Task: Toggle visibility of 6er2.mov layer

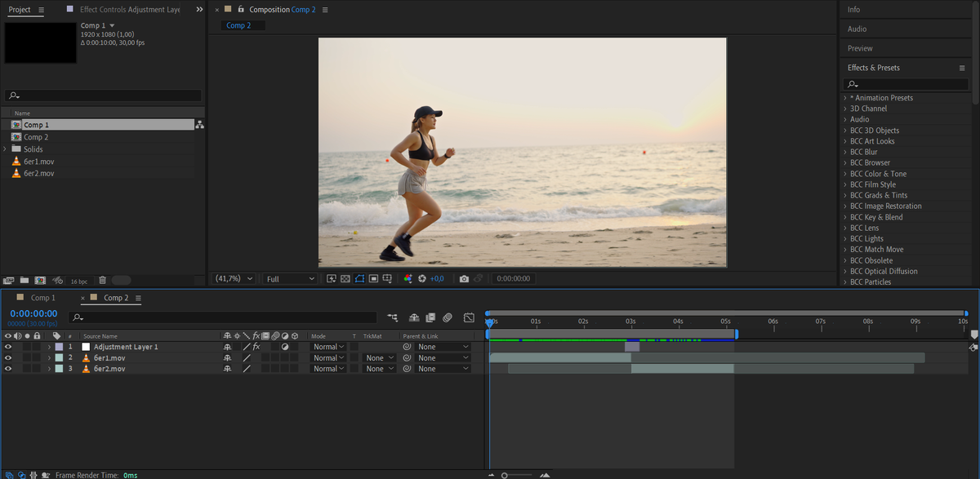Action: point(8,369)
